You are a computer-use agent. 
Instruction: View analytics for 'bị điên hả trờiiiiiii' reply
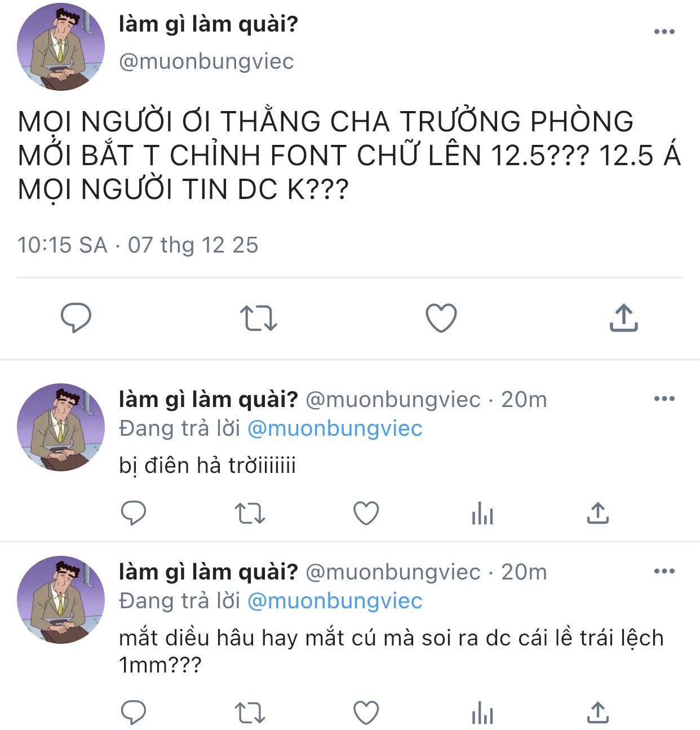pos(482,514)
